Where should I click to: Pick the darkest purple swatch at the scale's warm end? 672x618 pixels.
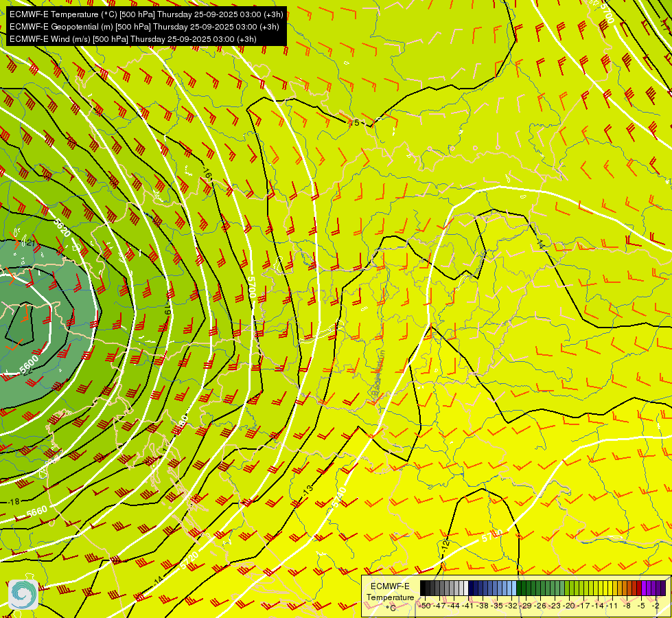point(663,588)
